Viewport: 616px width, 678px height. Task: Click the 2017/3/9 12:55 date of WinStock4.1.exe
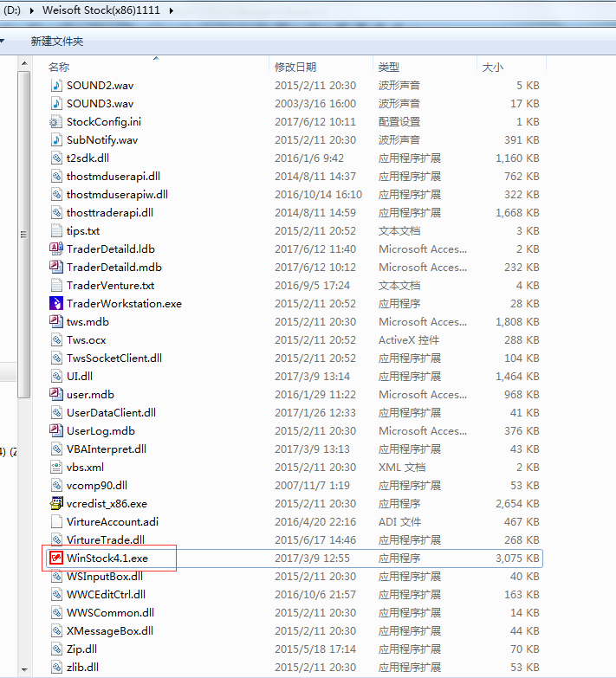tap(312, 558)
